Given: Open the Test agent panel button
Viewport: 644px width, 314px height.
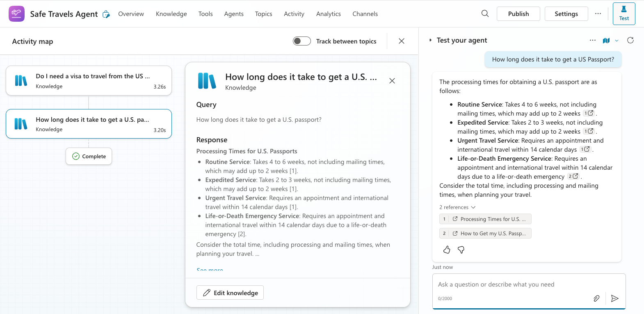Looking at the screenshot, I should coord(623,14).
